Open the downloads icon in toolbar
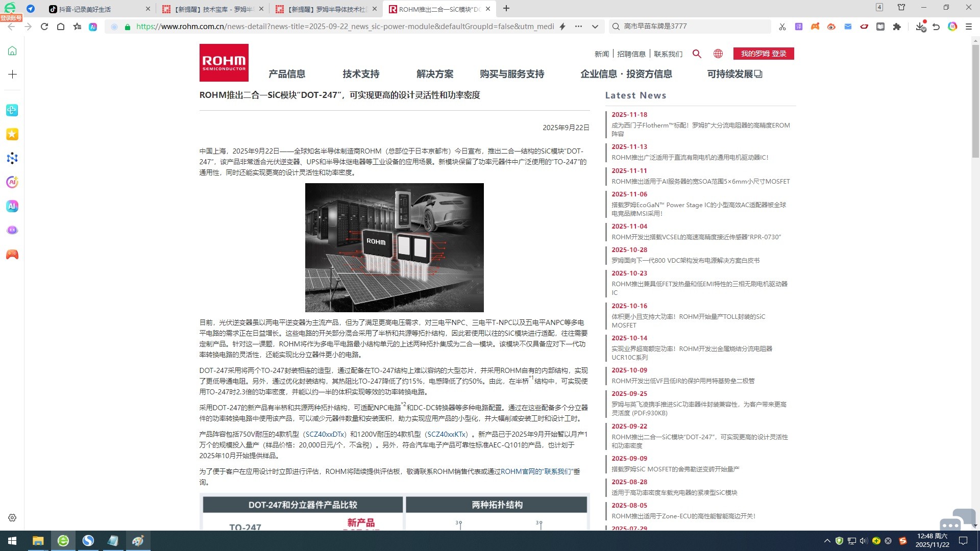Viewport: 980px width, 551px height. [920, 27]
